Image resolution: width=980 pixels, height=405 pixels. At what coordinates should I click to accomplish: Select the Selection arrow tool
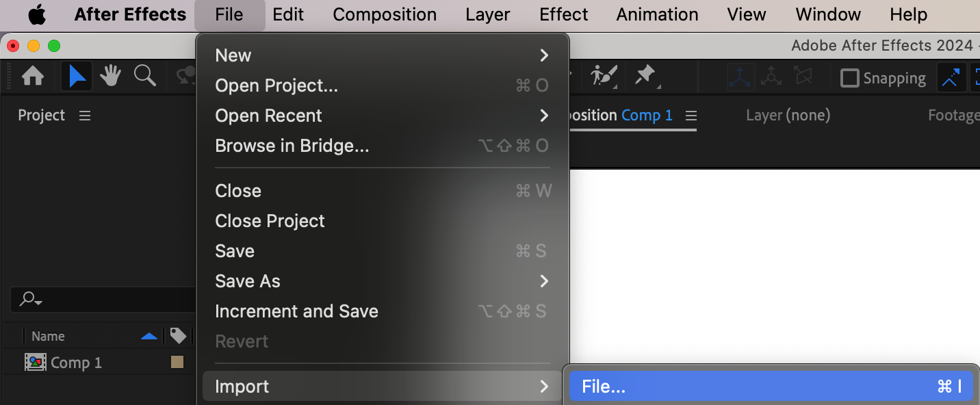tap(77, 77)
